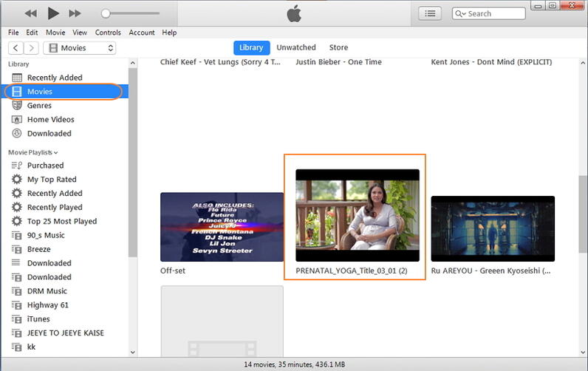Open the Account menu
Image resolution: width=588 pixels, height=371 pixels.
tap(142, 33)
